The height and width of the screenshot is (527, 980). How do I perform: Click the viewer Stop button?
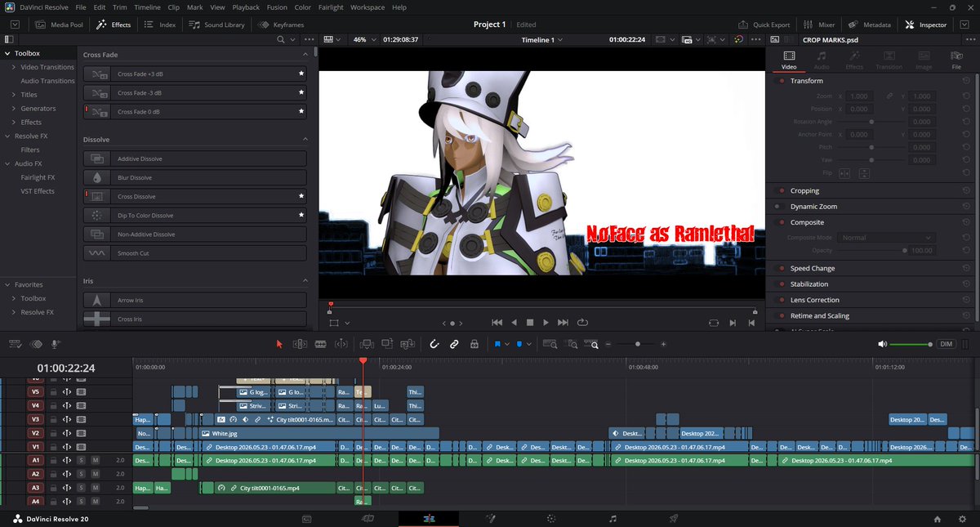coord(529,323)
